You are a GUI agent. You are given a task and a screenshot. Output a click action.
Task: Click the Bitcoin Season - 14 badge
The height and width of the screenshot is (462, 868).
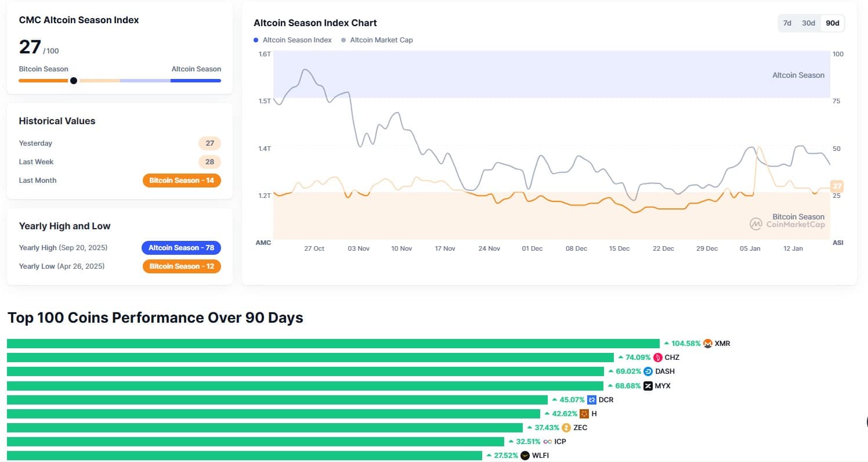[182, 180]
